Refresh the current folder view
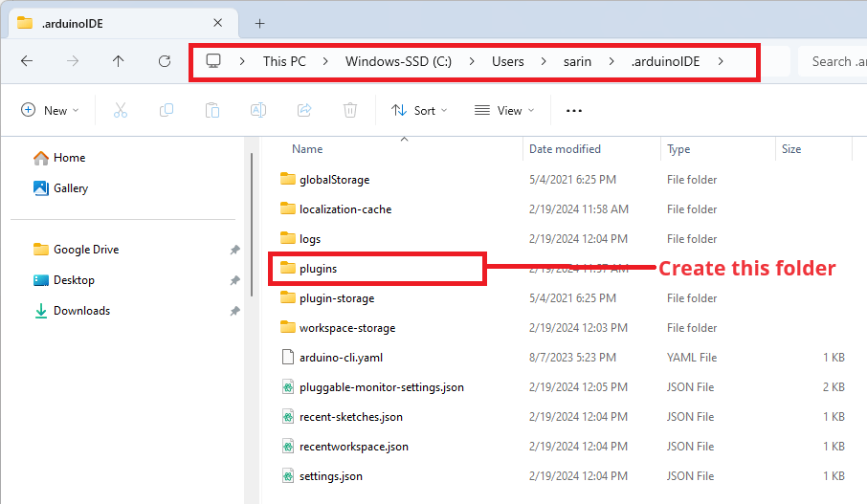The height and width of the screenshot is (504, 867). [x=165, y=61]
